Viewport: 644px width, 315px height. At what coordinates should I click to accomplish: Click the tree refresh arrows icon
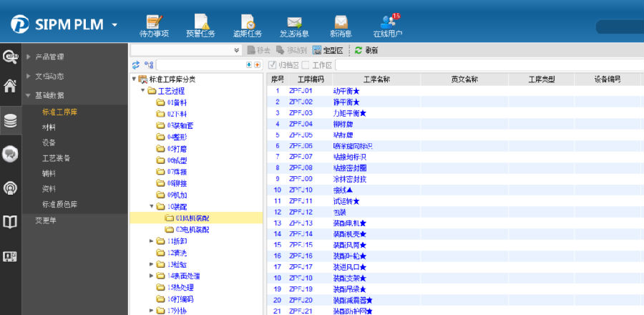tap(136, 64)
